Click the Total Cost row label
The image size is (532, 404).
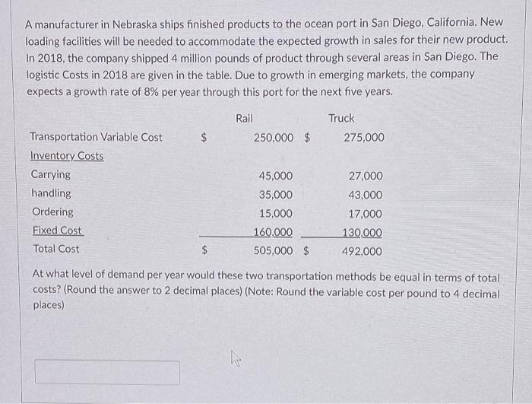point(55,249)
